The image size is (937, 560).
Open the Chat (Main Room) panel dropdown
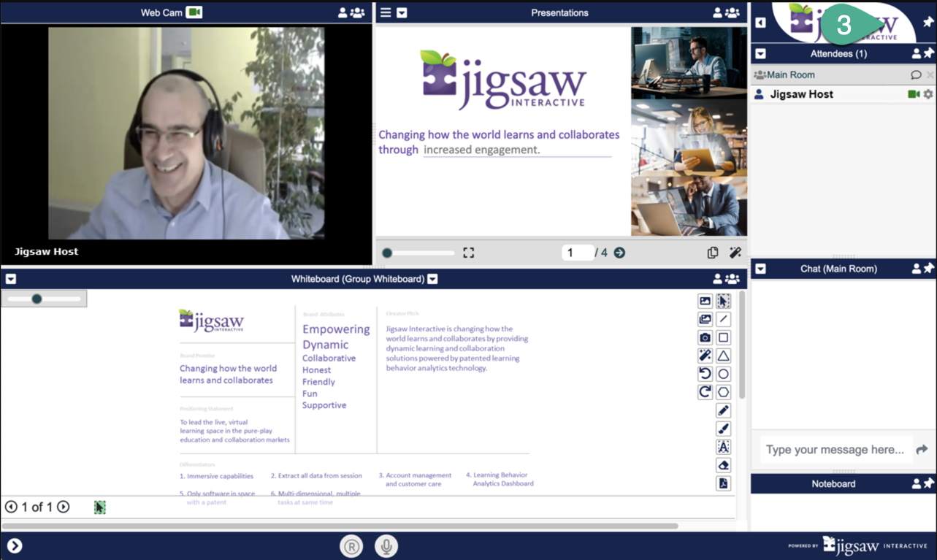pyautogui.click(x=760, y=269)
